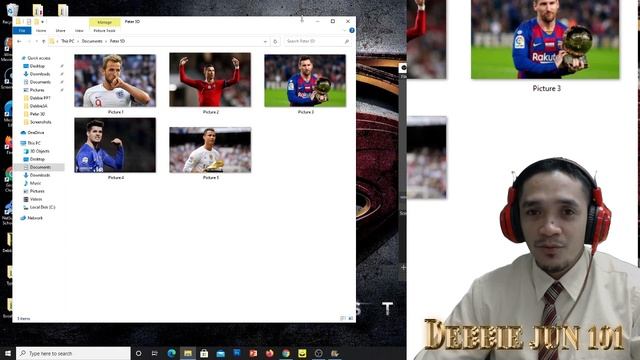640x360 pixels.
Task: Click the Refresh button beside the address bar
Action: [x=275, y=41]
